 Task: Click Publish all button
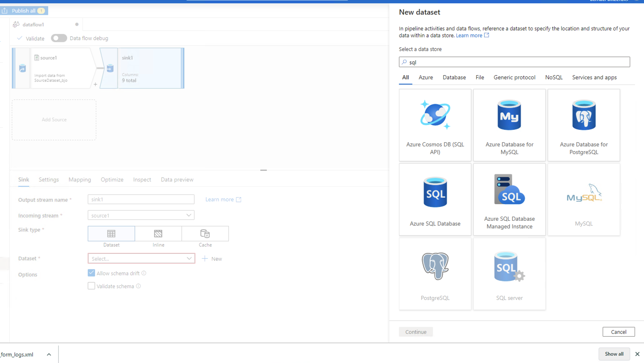[24, 11]
